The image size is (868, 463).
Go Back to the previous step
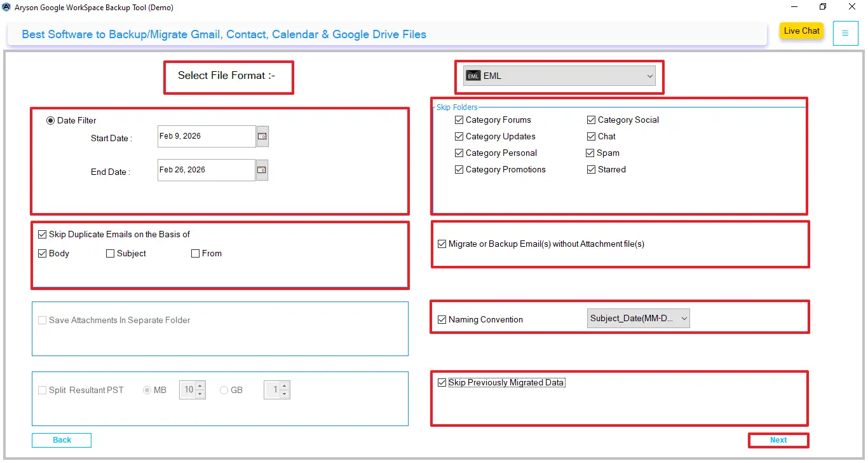(x=62, y=440)
